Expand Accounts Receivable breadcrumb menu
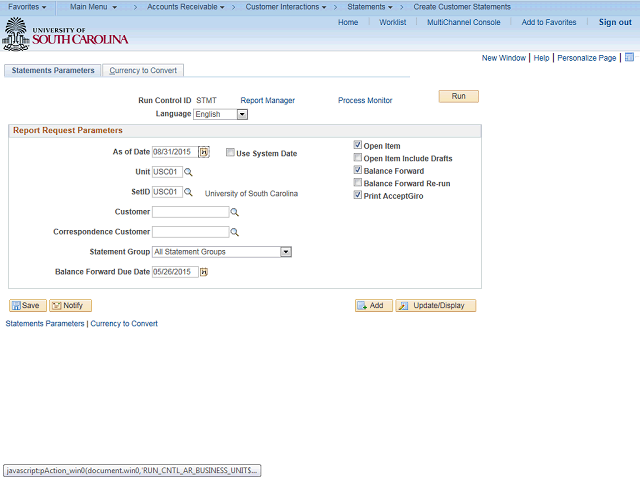Image resolution: width=640 pixels, height=480 pixels. pyautogui.click(x=186, y=7)
